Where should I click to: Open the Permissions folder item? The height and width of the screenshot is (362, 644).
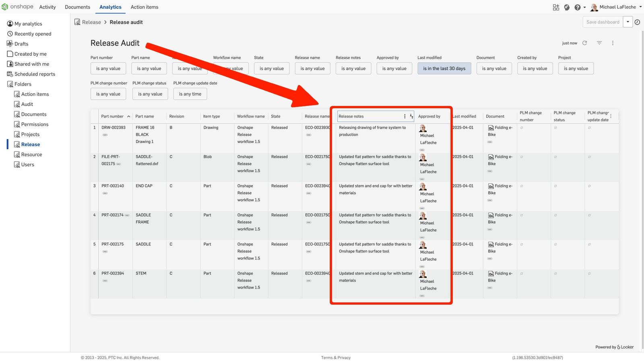(35, 124)
